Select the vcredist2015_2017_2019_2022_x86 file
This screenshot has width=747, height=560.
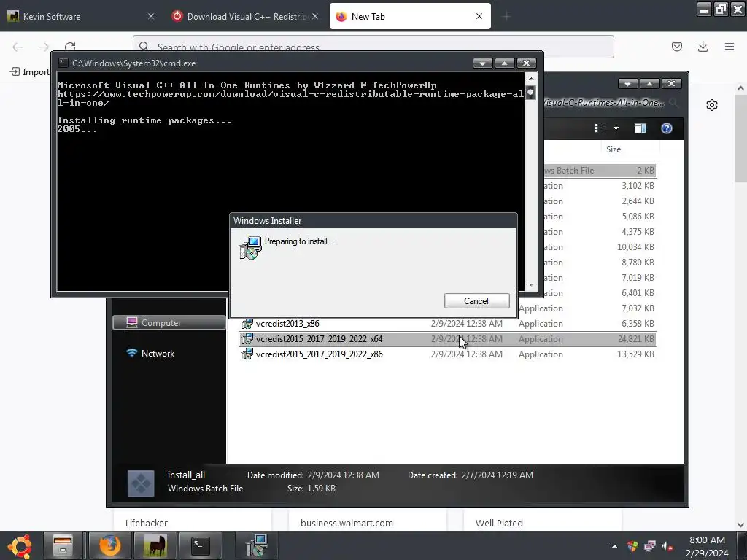click(319, 354)
